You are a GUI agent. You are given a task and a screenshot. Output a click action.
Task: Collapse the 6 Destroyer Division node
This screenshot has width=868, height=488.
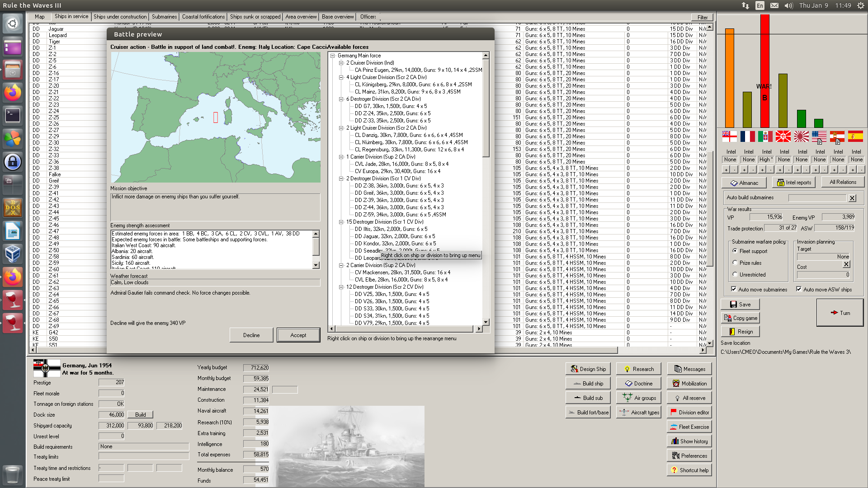tap(341, 99)
